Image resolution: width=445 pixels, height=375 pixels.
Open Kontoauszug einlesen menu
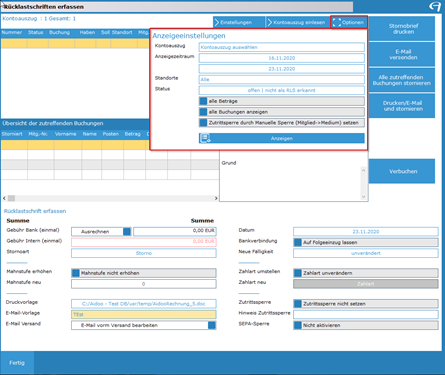pos(298,22)
